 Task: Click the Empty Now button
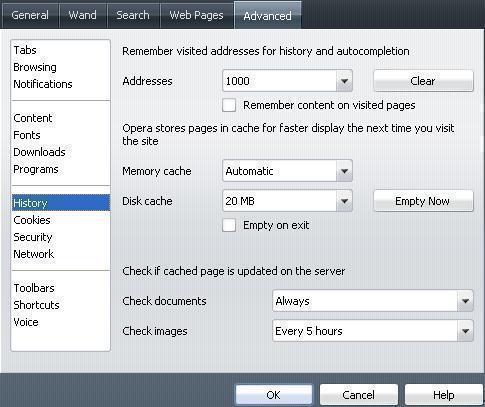coord(423,201)
